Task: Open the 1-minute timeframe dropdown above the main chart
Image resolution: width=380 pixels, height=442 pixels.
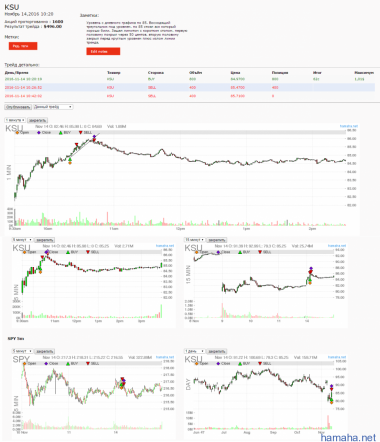Action: pos(15,120)
